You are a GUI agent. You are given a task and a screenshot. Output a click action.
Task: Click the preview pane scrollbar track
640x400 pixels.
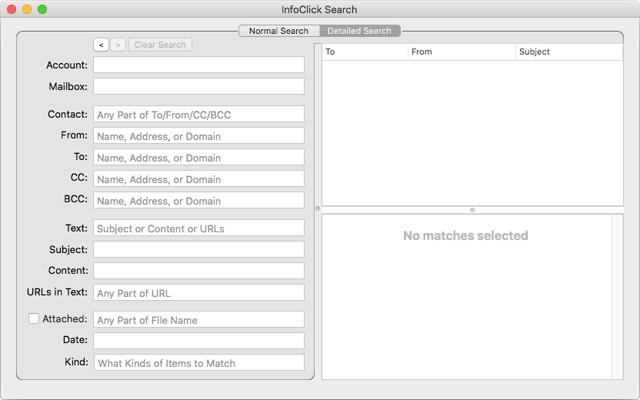click(x=617, y=297)
